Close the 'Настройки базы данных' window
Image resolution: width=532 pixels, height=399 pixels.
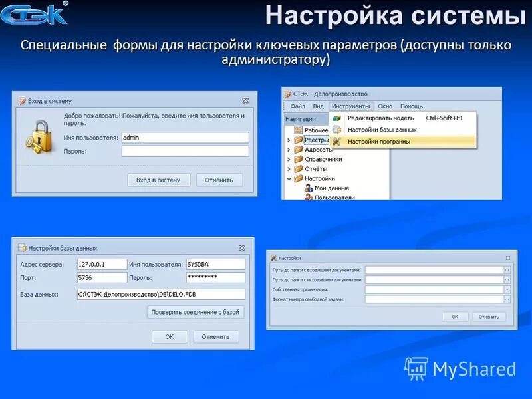point(241,248)
